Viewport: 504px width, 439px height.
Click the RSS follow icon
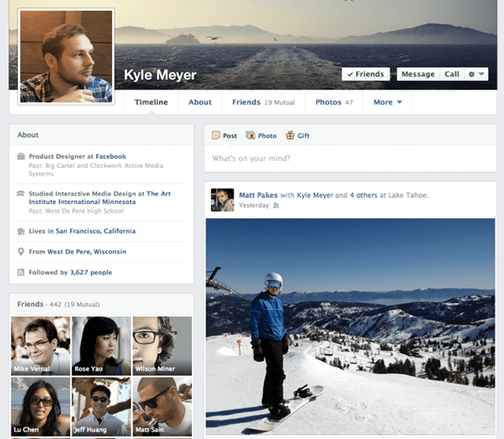21,273
